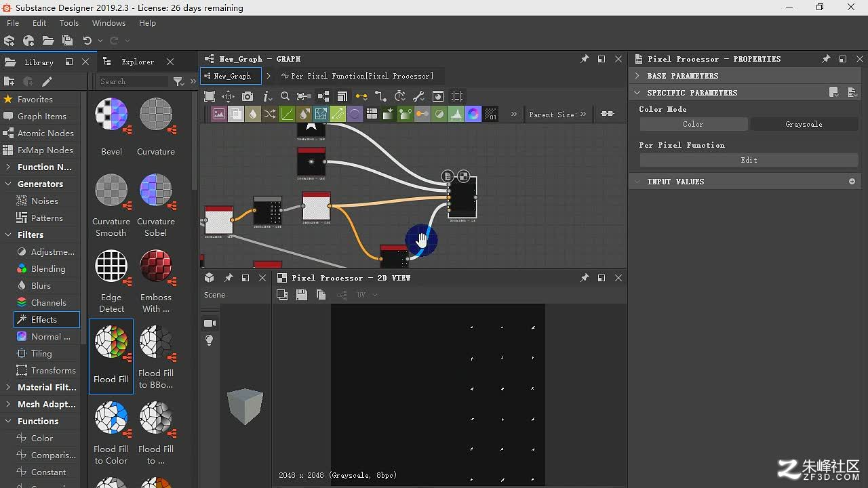Add a Blur droplet node from toolbar
868x488 pixels.
point(253,114)
